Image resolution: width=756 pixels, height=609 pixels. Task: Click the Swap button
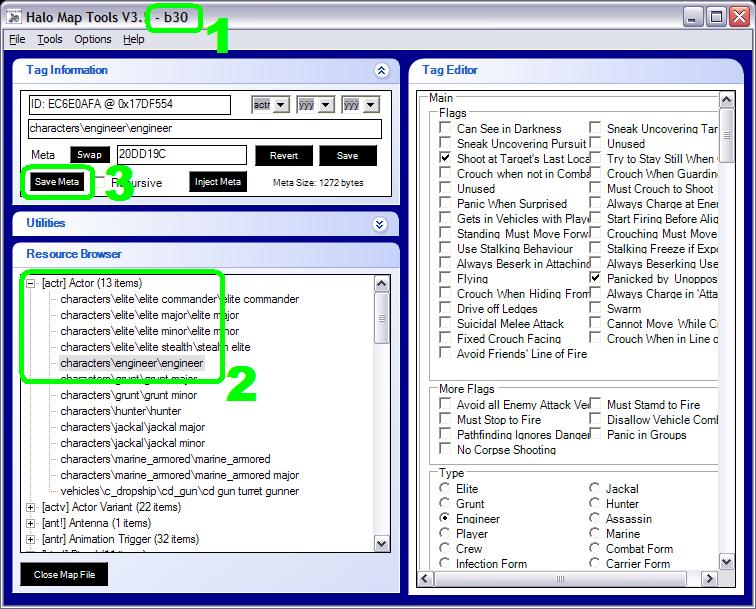pos(90,155)
